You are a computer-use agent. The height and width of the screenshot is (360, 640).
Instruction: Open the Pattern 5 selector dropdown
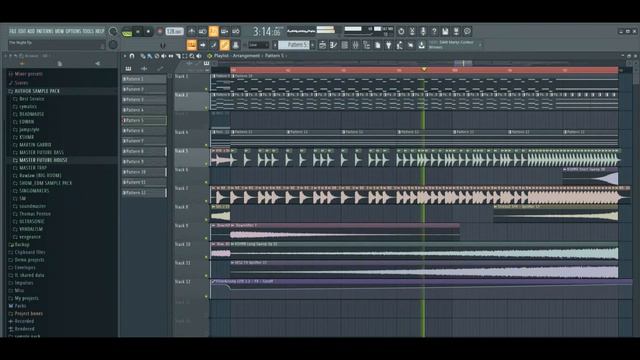294,45
